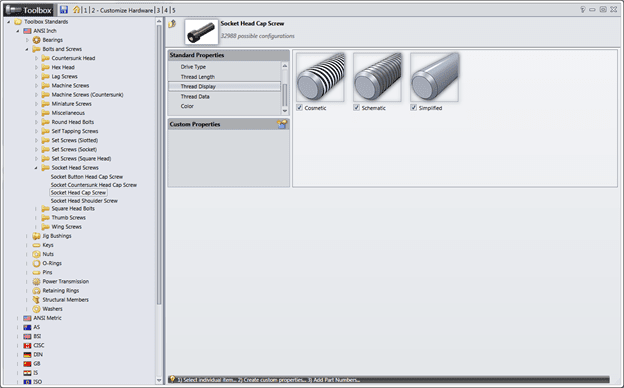
Task: Disable the Simplified checkbox
Action: click(414, 107)
